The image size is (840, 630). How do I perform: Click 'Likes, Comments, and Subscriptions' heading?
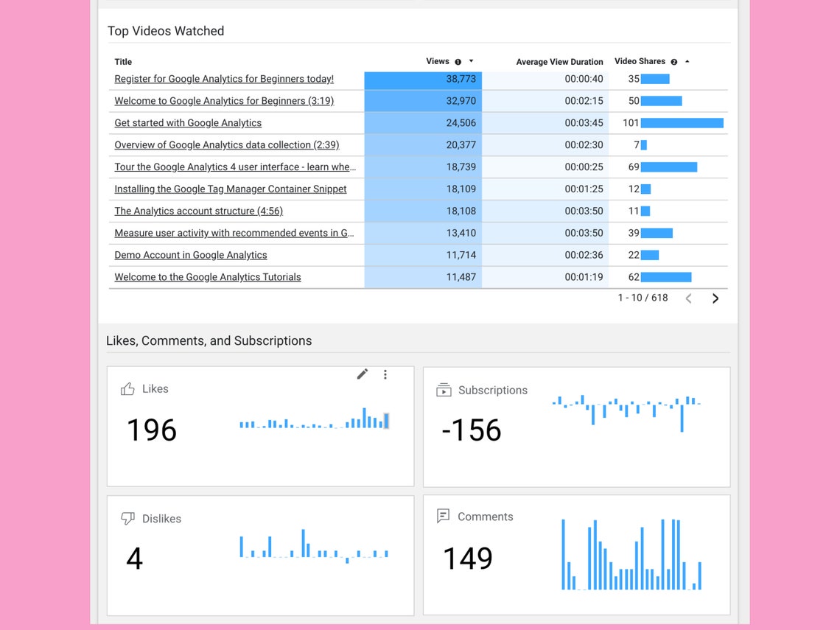coord(209,340)
